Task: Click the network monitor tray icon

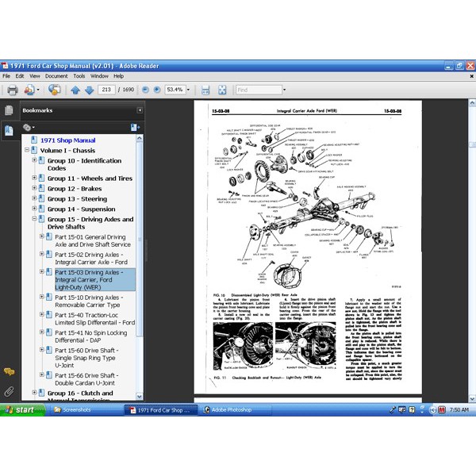Action: [x=402, y=410]
